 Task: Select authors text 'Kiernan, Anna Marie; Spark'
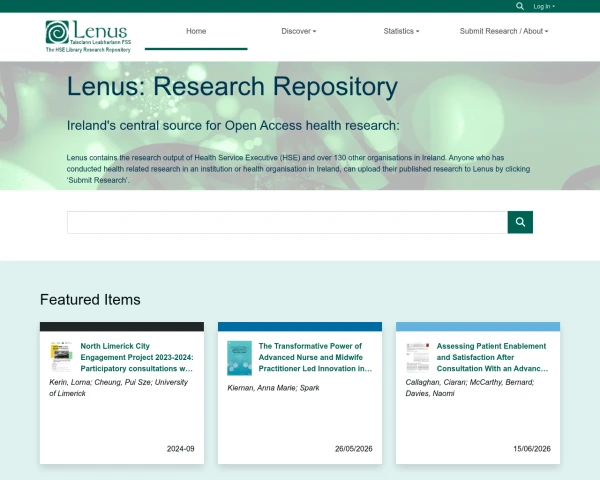pyautogui.click(x=273, y=388)
